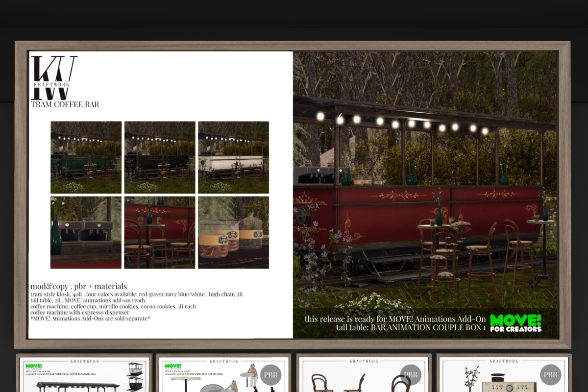
Task: Select the white tram color thumbnail
Action: 233,157
